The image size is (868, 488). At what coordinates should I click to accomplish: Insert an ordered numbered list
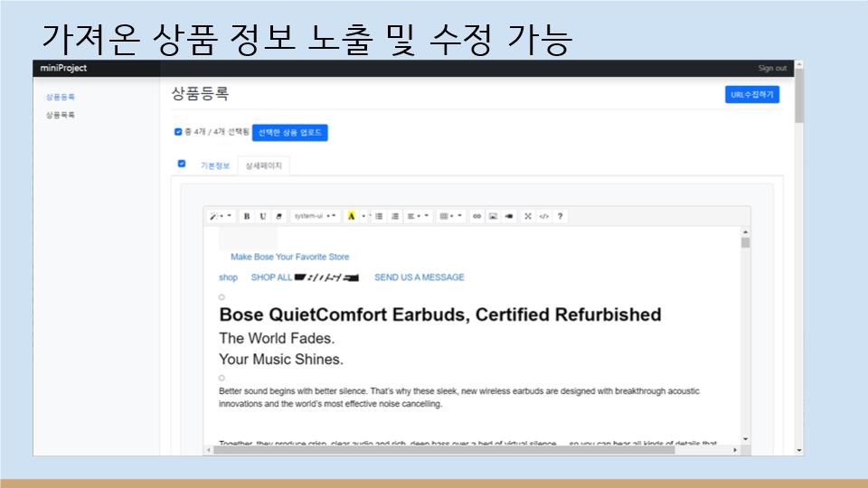point(395,216)
